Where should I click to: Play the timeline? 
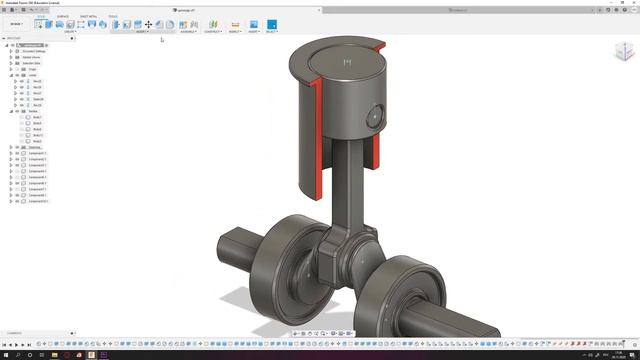pyautogui.click(x=17, y=345)
